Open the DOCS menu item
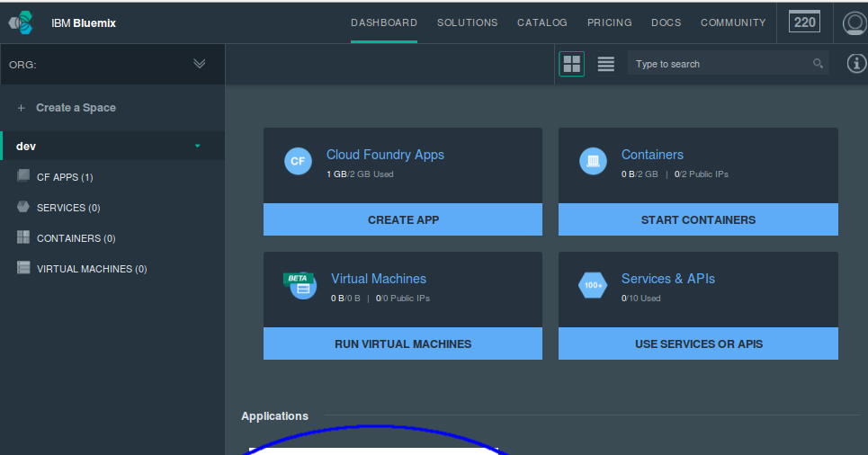This screenshot has height=455, width=868. click(x=666, y=22)
